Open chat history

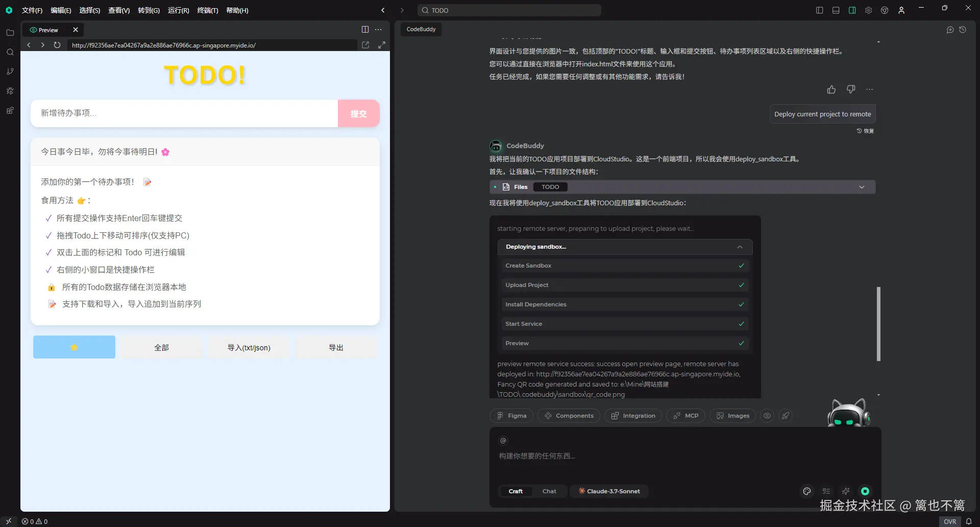click(x=963, y=30)
